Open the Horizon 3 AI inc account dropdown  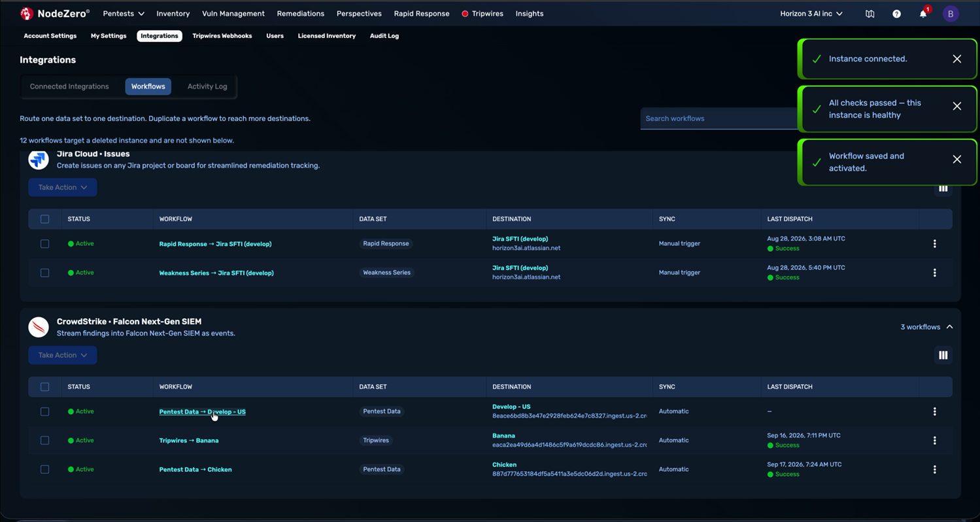[811, 14]
